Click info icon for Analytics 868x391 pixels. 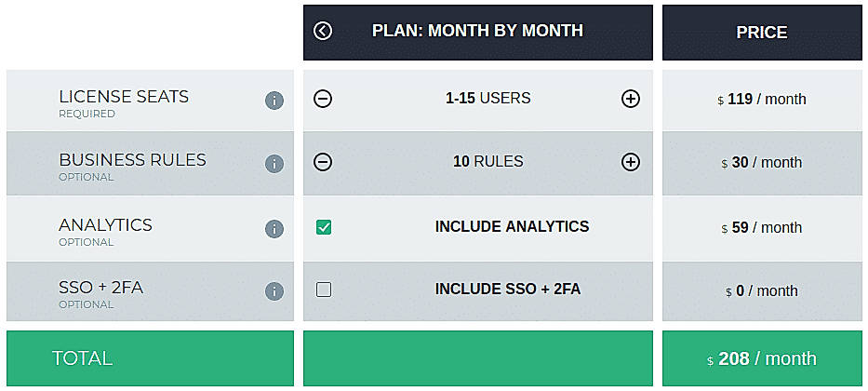[x=274, y=229]
